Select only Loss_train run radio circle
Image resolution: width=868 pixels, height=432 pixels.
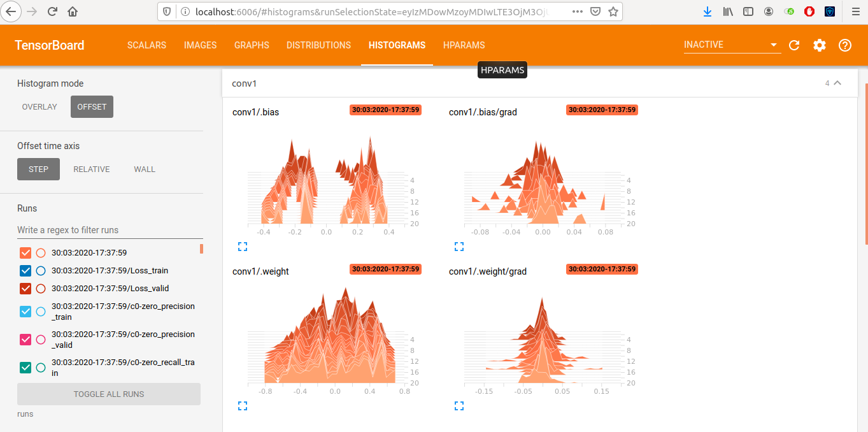coord(41,270)
